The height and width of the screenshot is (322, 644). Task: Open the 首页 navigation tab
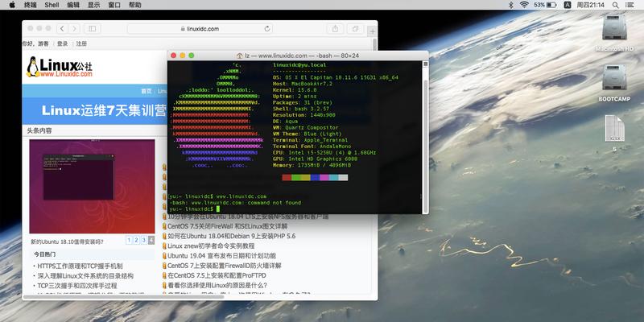point(147,91)
